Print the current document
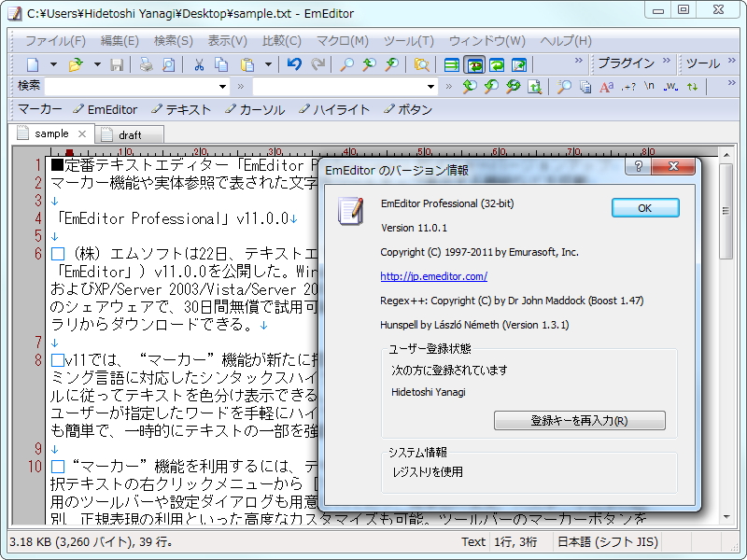The width and height of the screenshot is (747, 560). point(145,65)
